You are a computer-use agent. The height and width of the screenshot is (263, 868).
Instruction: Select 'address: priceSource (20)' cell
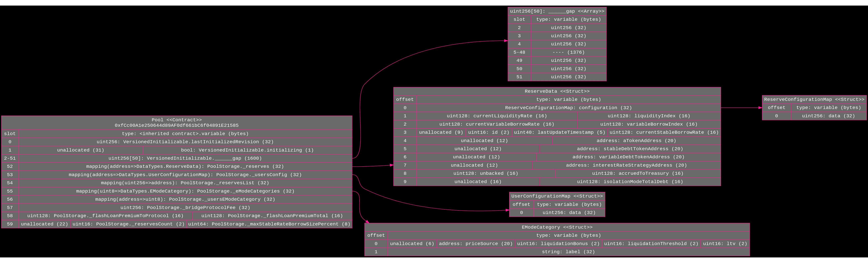click(476, 244)
